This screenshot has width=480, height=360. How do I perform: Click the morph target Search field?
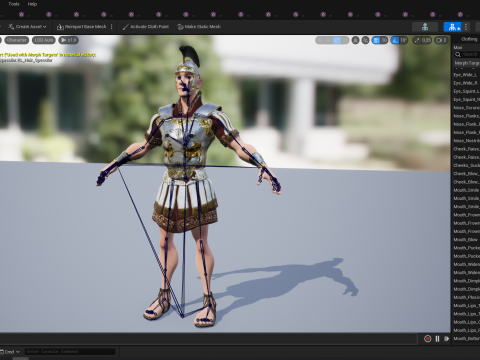467,54
